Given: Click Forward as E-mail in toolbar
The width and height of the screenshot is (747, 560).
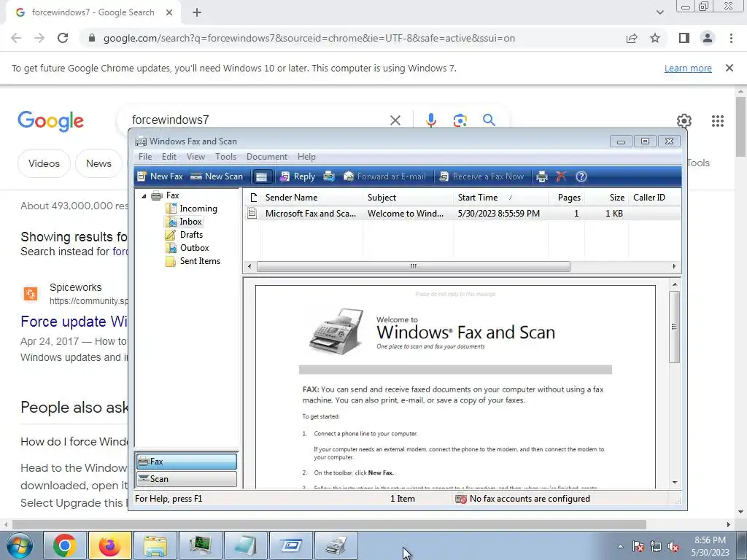Looking at the screenshot, I should (384, 176).
